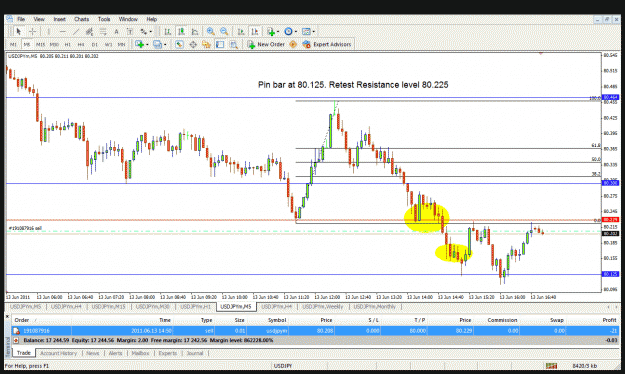625x374 pixels.
Task: Choose the vertical line drawing tool
Action: pos(49,31)
